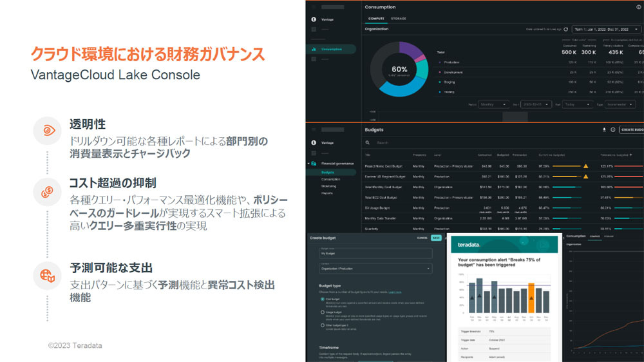Click the Vantage logo icon in Consumption panel sidebar
The height and width of the screenshot is (362, 644).
point(314,19)
